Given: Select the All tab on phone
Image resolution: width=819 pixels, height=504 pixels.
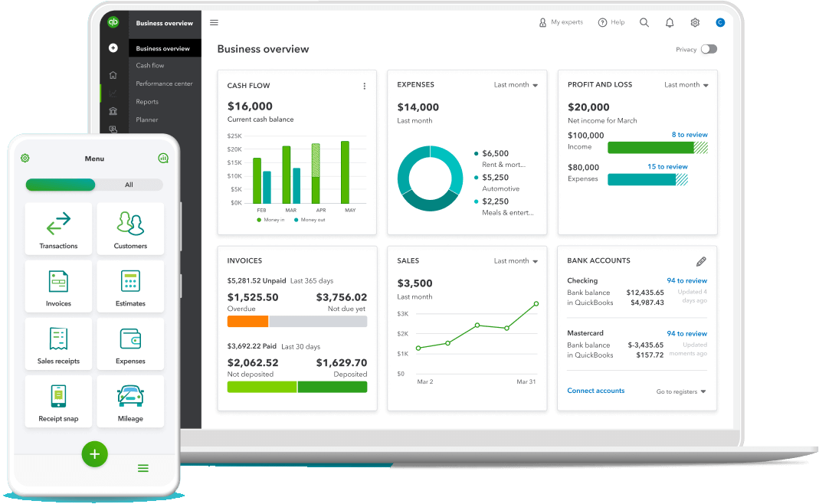Looking at the screenshot, I should [x=129, y=185].
